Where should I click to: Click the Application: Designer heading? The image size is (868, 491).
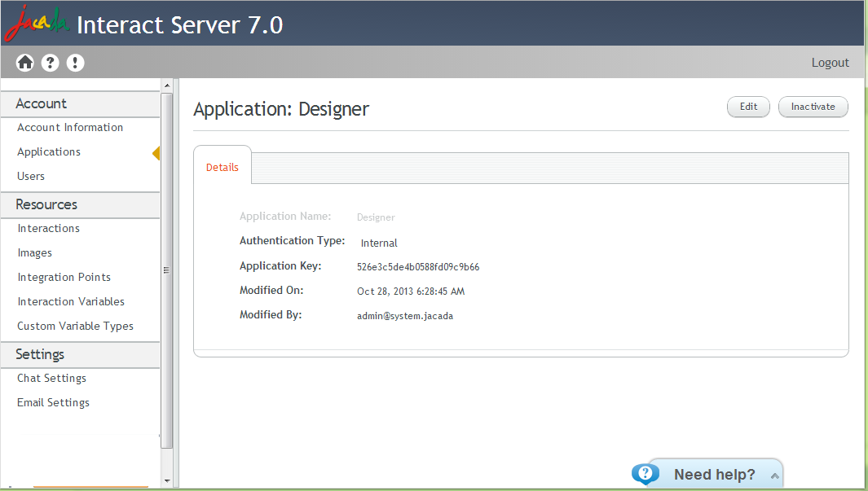pos(281,109)
